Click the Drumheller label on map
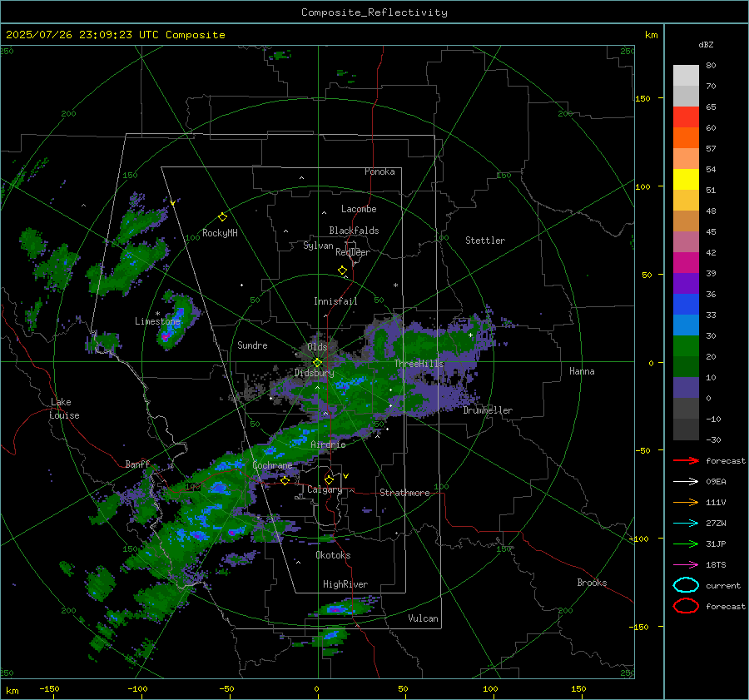The height and width of the screenshot is (700, 749). (488, 410)
